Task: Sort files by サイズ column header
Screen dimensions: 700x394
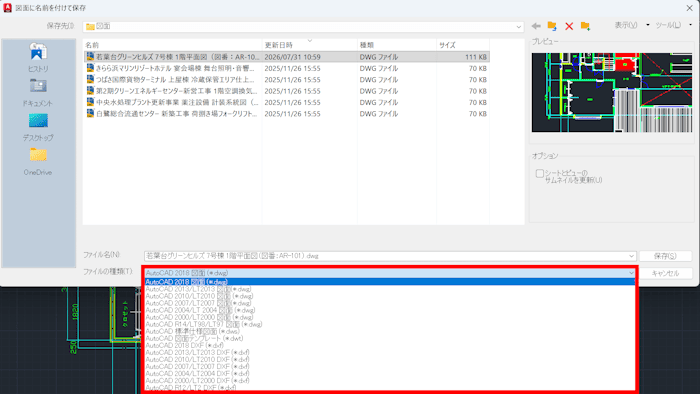Action: pos(463,45)
